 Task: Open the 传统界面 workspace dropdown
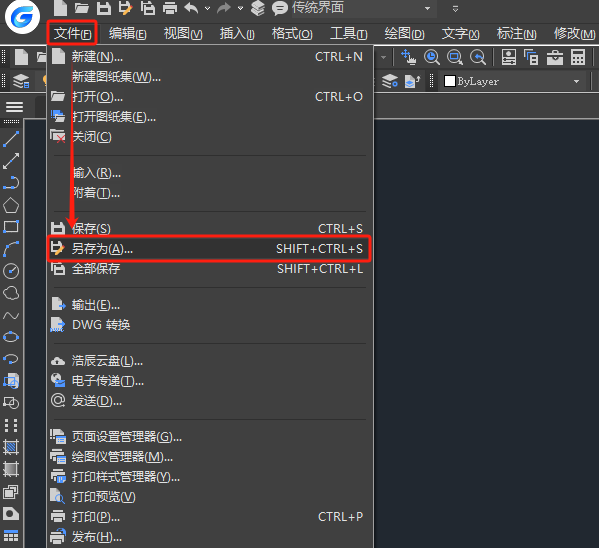tap(427, 8)
